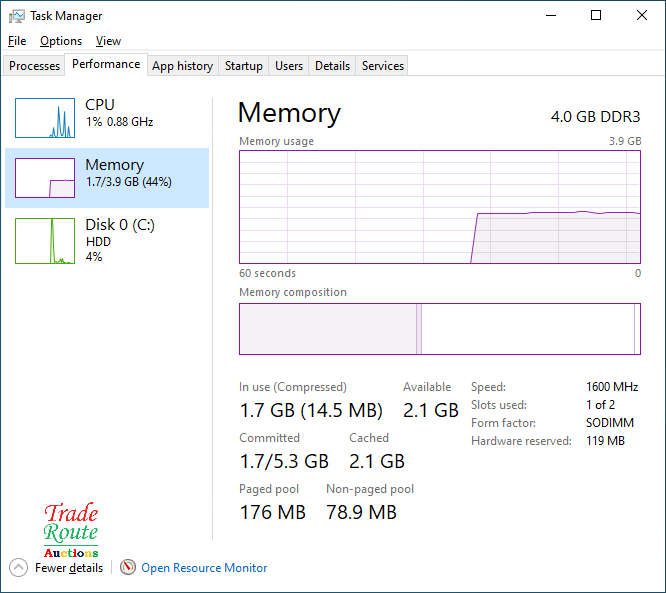Select the Memory mini graph thumbnail

[45, 178]
